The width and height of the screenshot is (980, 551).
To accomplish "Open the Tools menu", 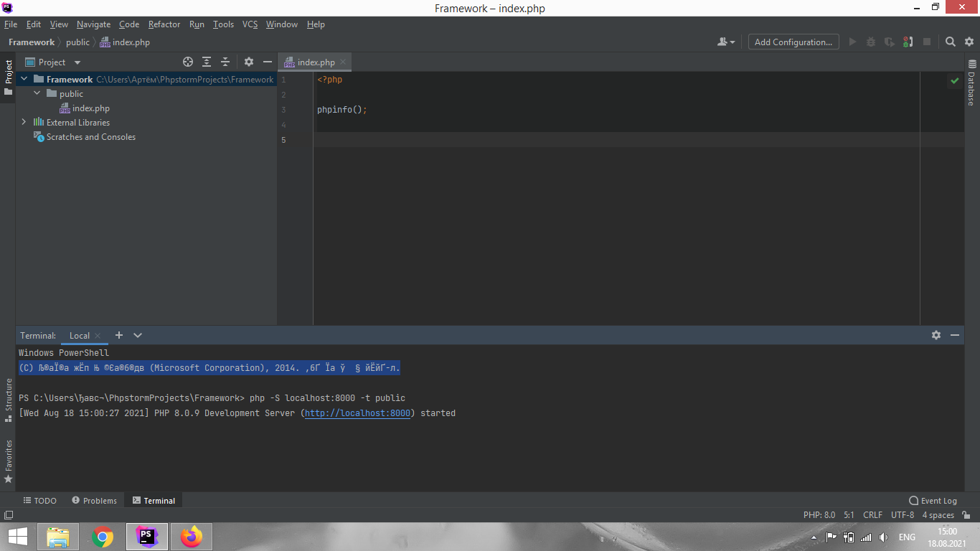I will coord(223,24).
